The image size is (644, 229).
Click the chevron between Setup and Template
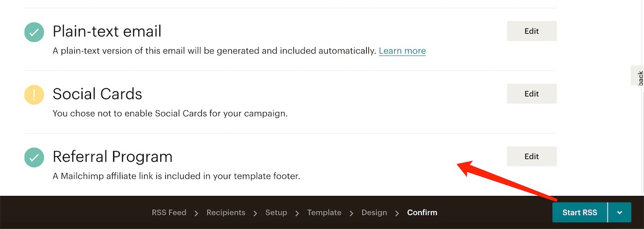tap(297, 213)
